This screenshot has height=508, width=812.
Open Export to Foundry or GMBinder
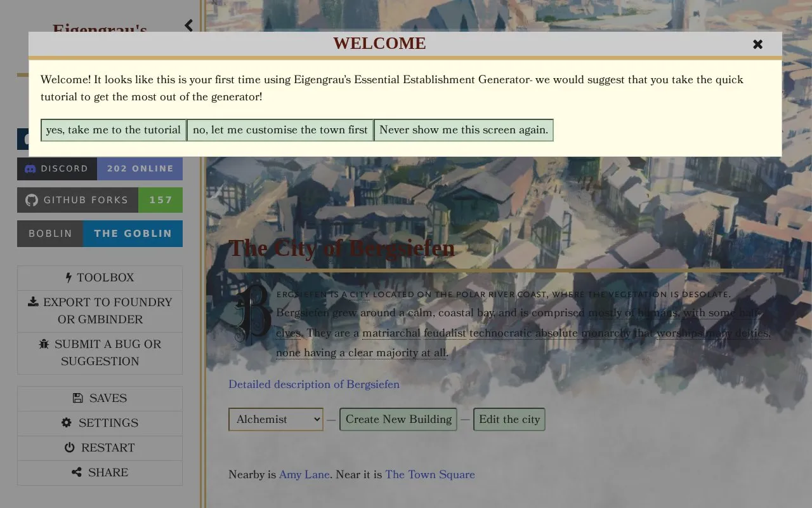[100, 311]
